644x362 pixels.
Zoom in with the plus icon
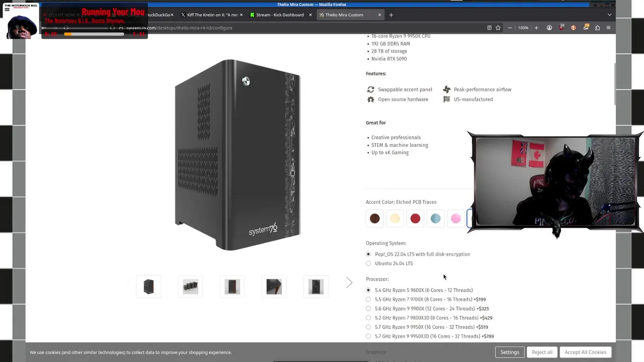[536, 28]
